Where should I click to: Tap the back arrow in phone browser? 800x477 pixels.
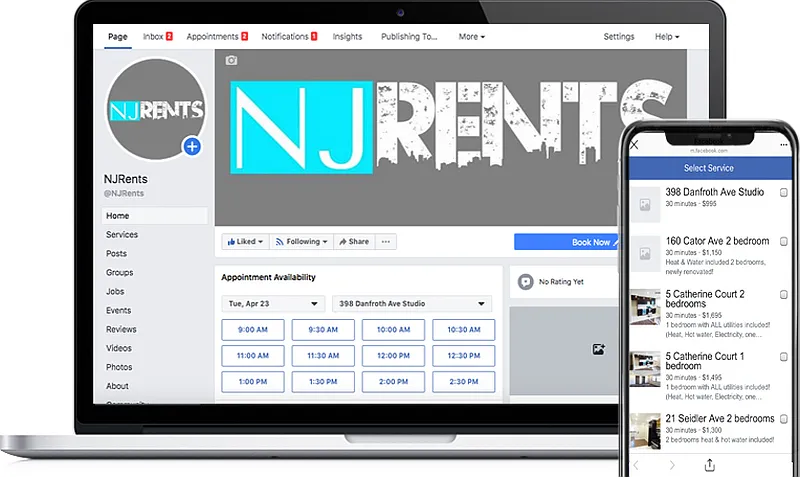click(636, 464)
